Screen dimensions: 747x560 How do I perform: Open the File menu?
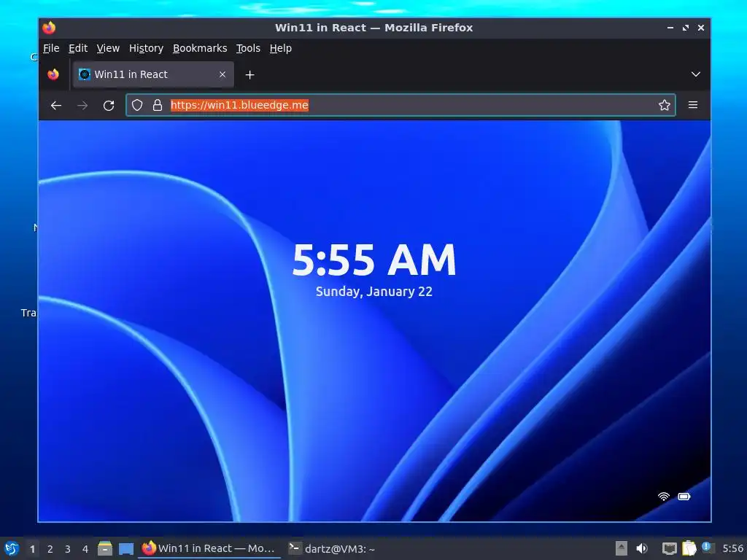coord(51,48)
